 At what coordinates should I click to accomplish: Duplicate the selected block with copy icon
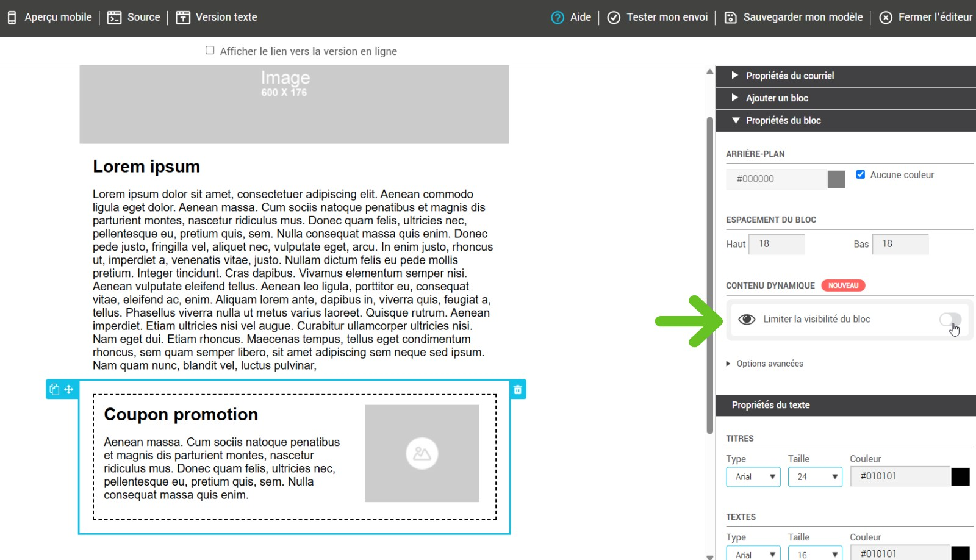point(54,390)
